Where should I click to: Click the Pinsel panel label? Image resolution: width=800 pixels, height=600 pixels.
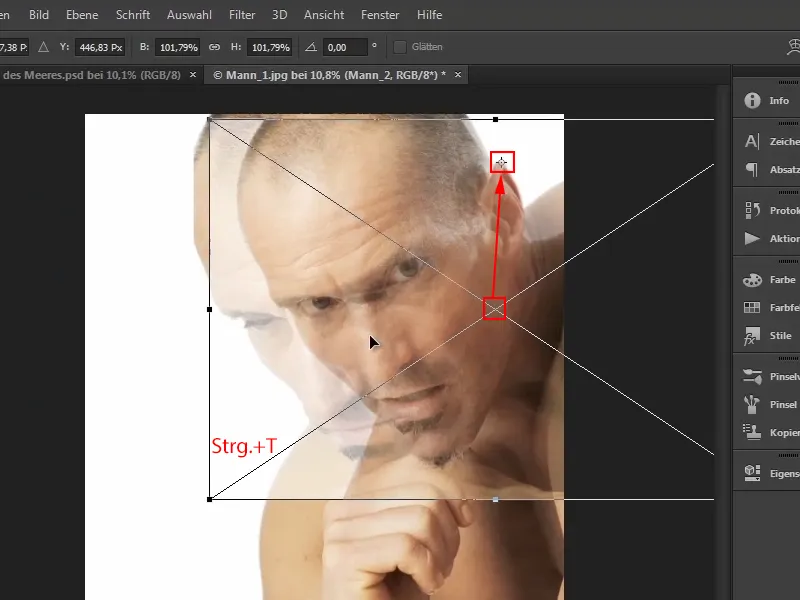tap(783, 405)
